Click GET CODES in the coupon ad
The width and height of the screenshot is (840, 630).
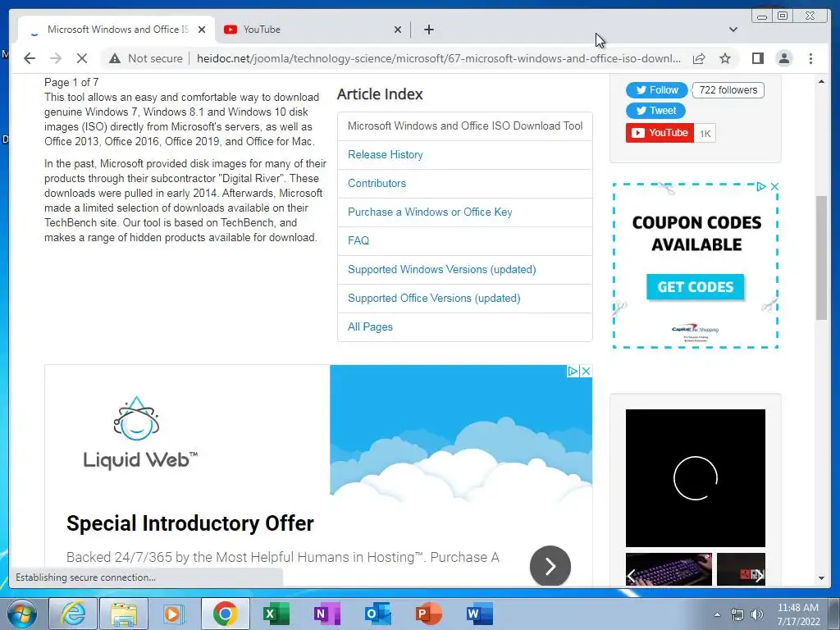coord(696,287)
